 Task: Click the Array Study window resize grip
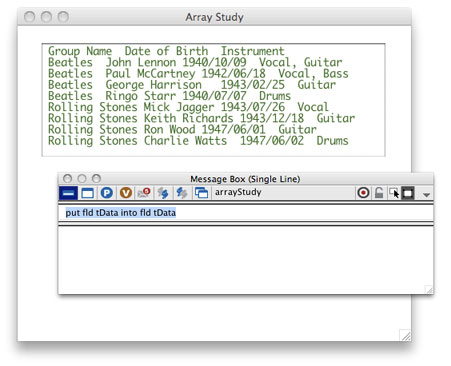[x=405, y=335]
